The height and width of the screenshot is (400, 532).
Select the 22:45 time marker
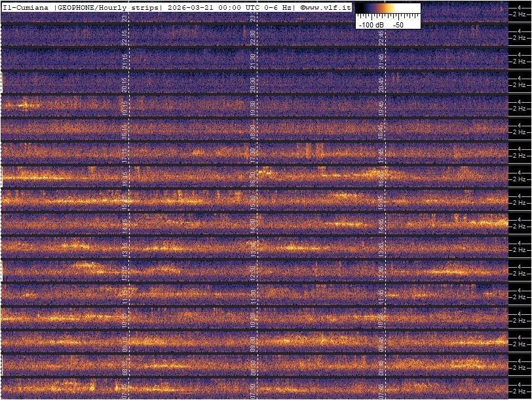(381, 38)
